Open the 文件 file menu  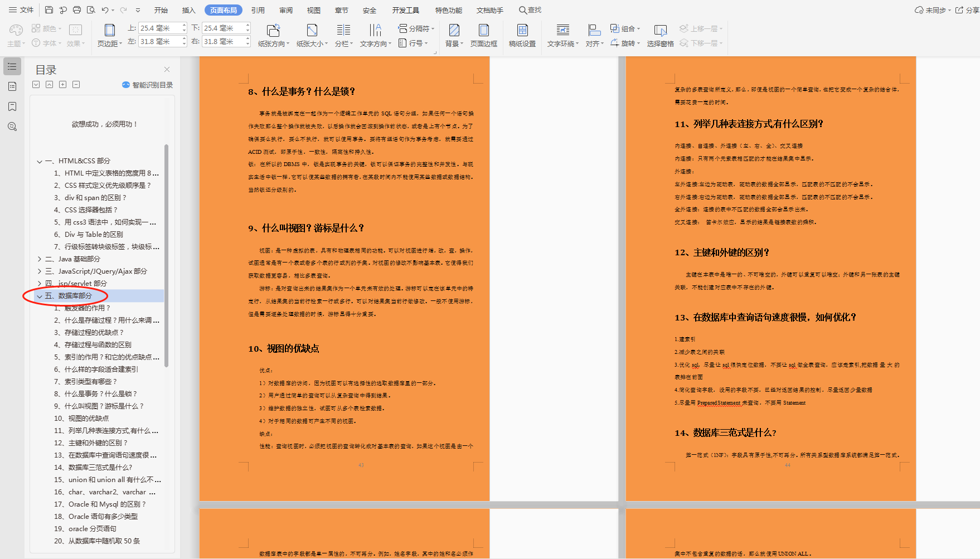click(22, 10)
